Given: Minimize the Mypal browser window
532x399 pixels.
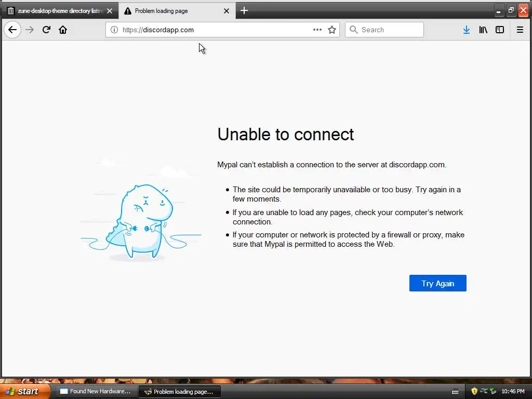Looking at the screenshot, I should tap(498, 11).
